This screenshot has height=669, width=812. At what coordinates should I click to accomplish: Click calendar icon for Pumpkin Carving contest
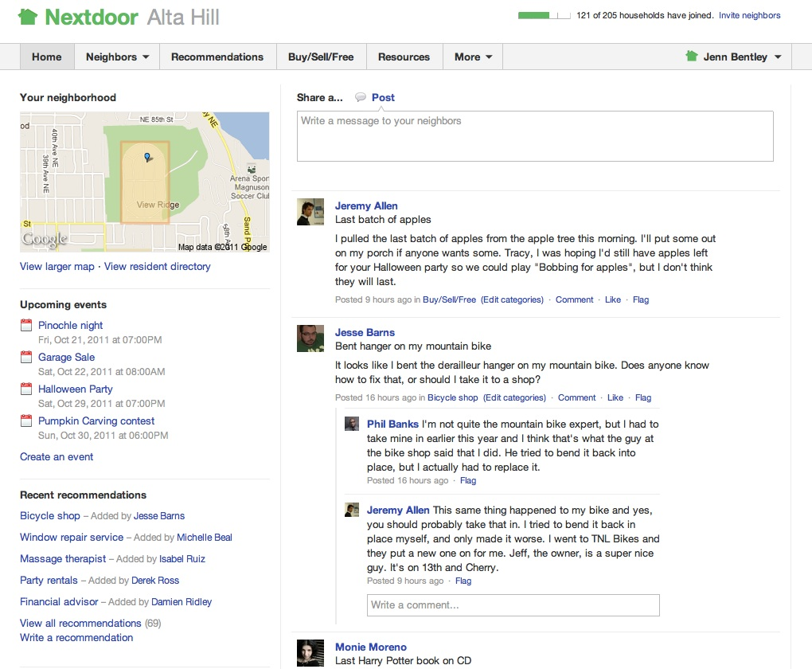click(x=26, y=421)
